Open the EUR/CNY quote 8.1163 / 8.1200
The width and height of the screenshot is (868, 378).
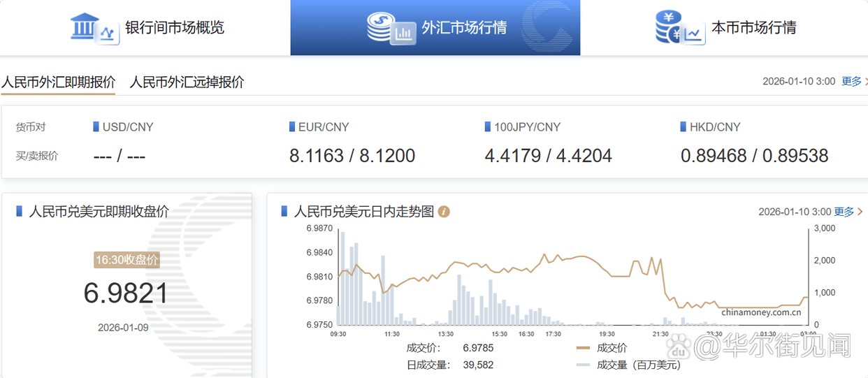coord(352,155)
